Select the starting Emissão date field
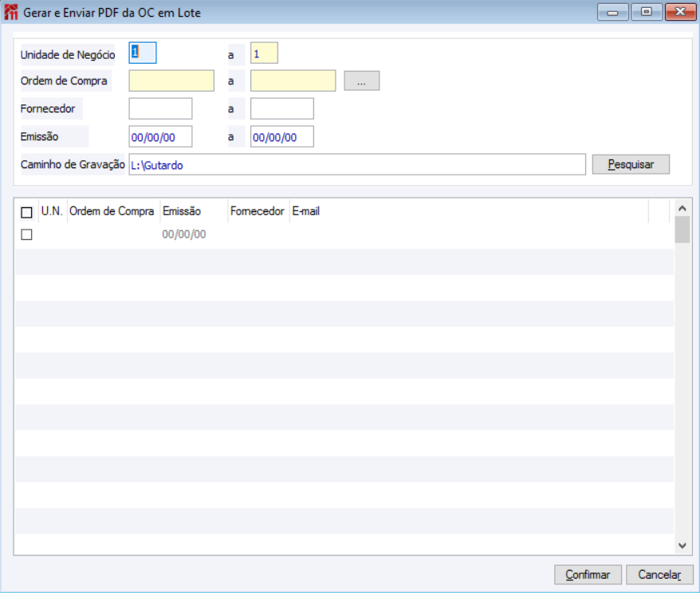The width and height of the screenshot is (700, 593). pos(160,136)
